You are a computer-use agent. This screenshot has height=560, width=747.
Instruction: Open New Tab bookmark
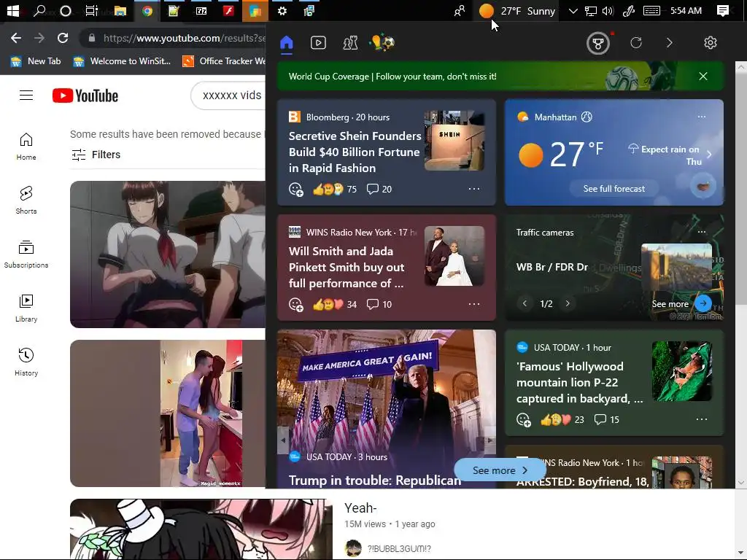(36, 61)
